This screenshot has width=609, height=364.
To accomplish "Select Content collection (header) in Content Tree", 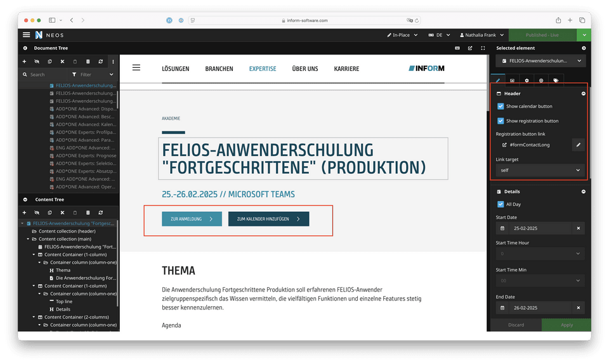I will pyautogui.click(x=67, y=231).
